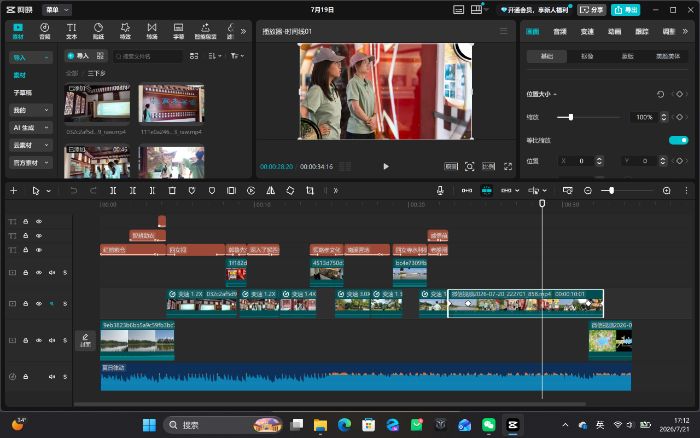Viewport: 700px width, 438px height.
Task: Click the delete (trash) icon in timeline toolbar
Action: click(172, 191)
